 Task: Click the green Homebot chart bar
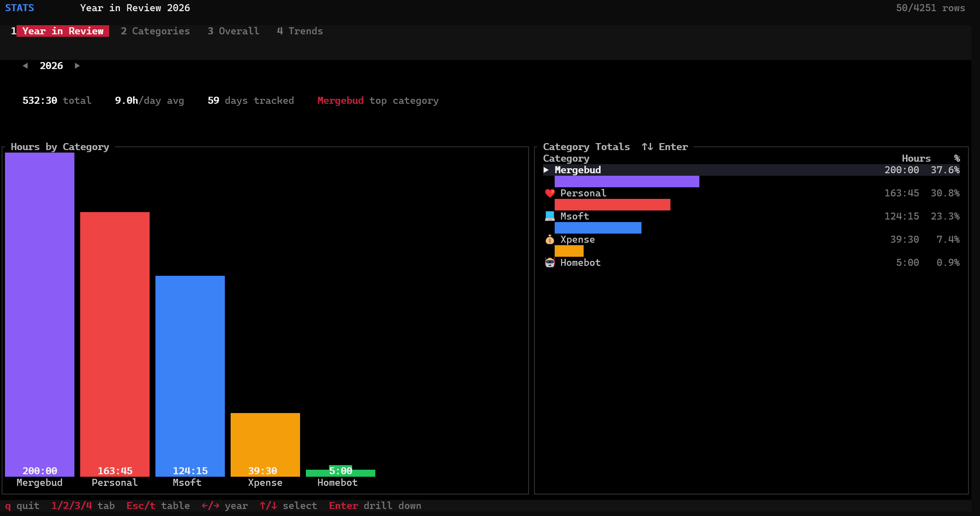341,473
